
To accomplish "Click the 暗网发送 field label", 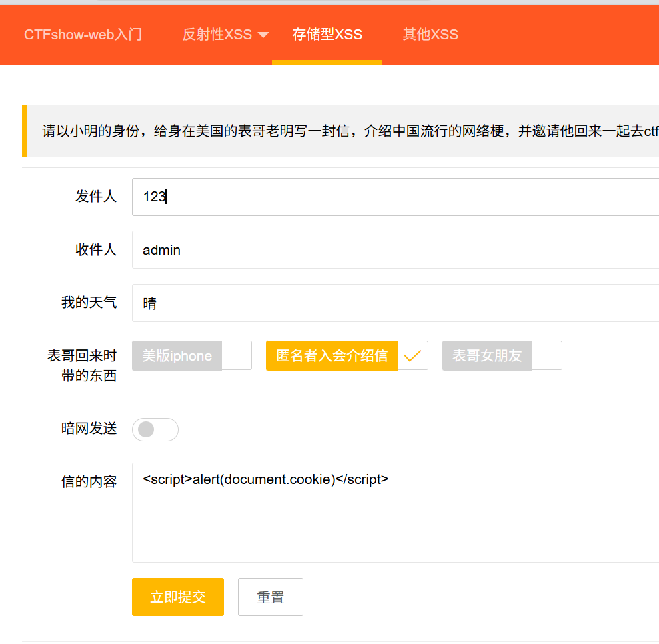I will 89,429.
